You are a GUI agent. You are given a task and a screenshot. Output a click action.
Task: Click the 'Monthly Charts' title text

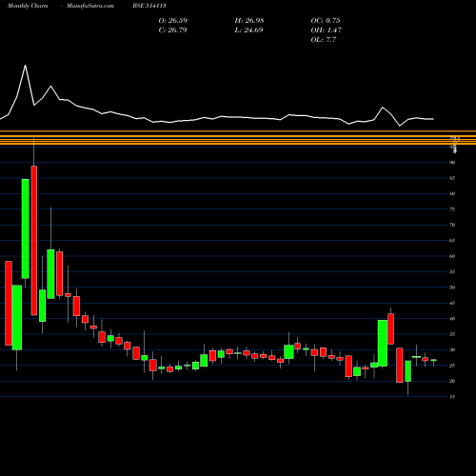[28, 6]
